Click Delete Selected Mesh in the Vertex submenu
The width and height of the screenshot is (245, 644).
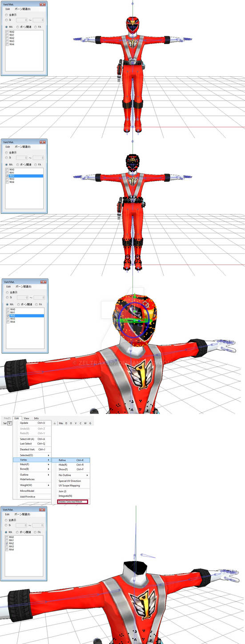pyautogui.click(x=73, y=502)
